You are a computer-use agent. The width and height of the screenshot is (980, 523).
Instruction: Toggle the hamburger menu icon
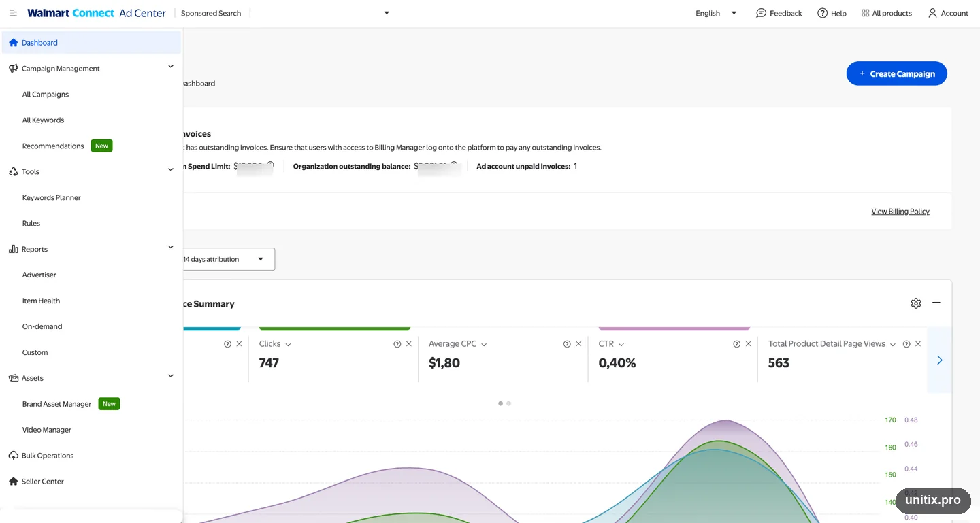[x=13, y=13]
